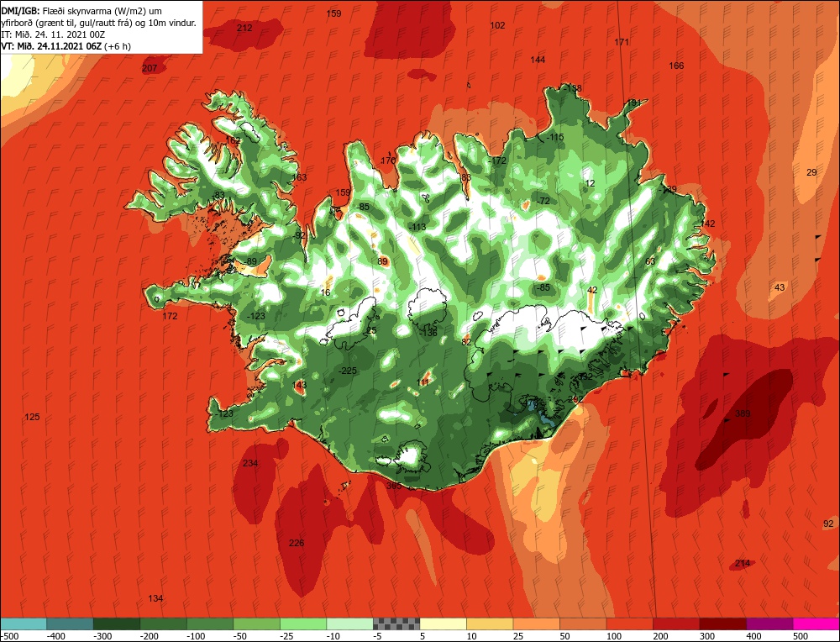Click the 10 to 25 yellow-orange swatch
Screen dimensions: 840x642
490,624
